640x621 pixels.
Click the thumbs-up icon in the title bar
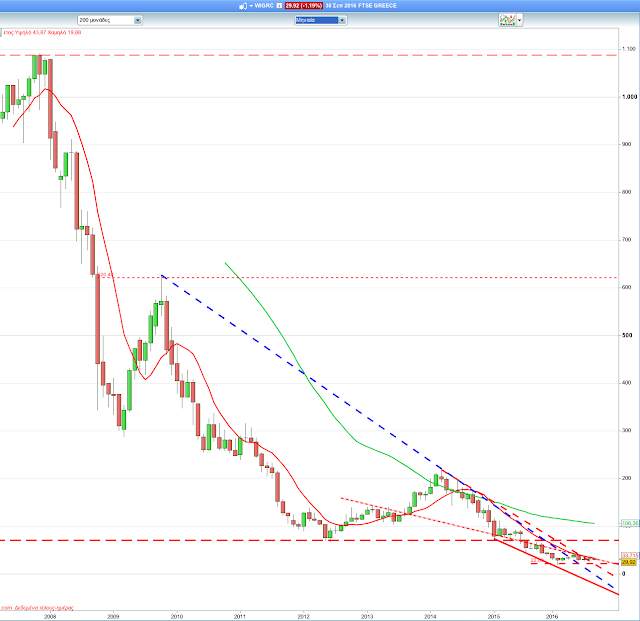tap(242, 6)
